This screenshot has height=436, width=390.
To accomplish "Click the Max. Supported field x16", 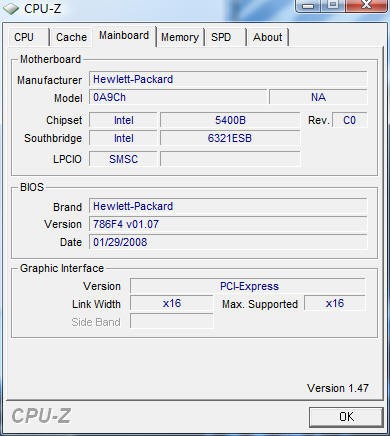I will 335,304.
